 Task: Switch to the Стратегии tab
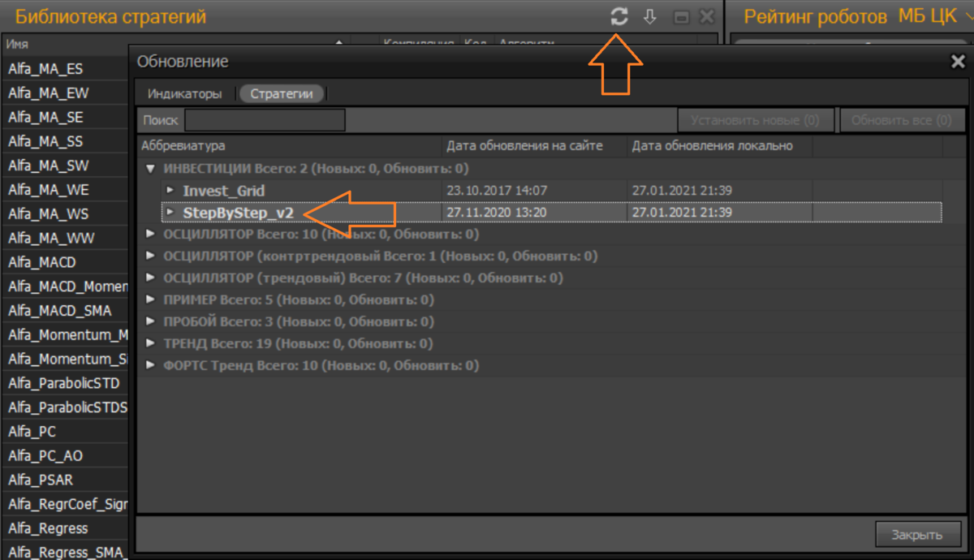281,94
